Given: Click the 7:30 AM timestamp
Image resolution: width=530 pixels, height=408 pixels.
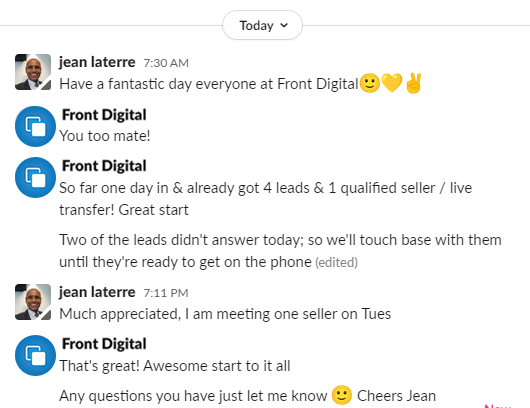Looking at the screenshot, I should click(166, 63).
